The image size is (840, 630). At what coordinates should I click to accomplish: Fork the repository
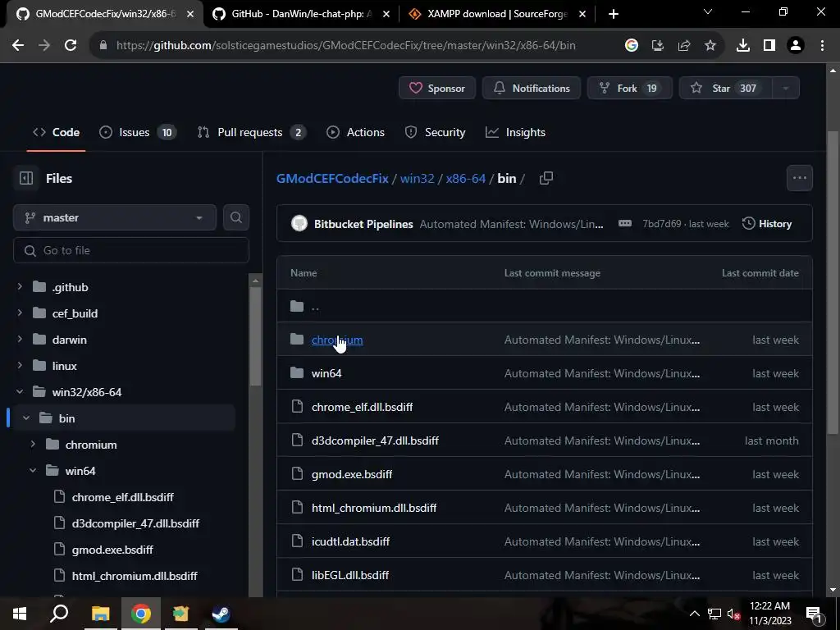(629, 88)
